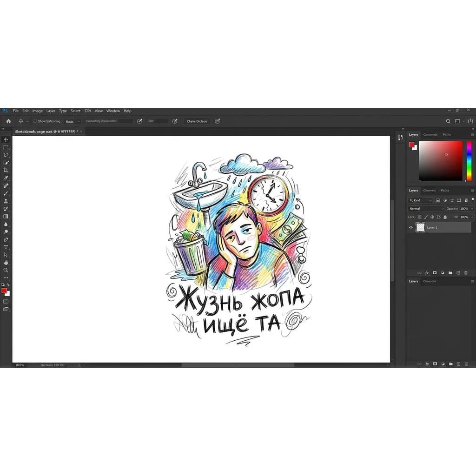Click the rainbow hue slider in color panel
This screenshot has height=476, width=476.
(469, 161)
